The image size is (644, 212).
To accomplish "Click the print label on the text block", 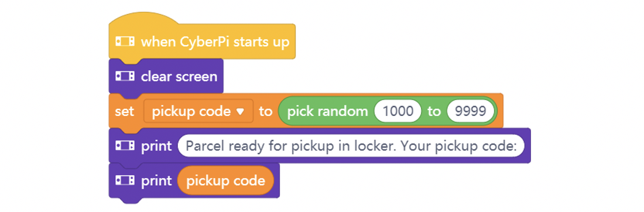I will (x=156, y=146).
